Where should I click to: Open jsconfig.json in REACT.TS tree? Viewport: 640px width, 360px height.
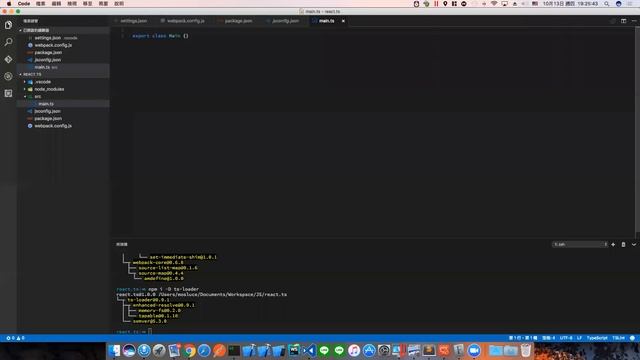click(47, 111)
